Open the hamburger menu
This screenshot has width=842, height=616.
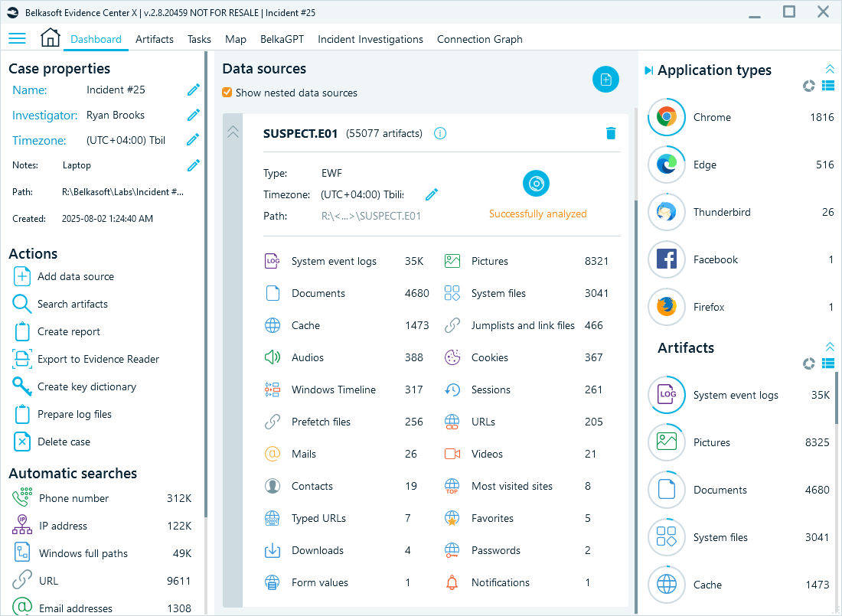coord(17,38)
